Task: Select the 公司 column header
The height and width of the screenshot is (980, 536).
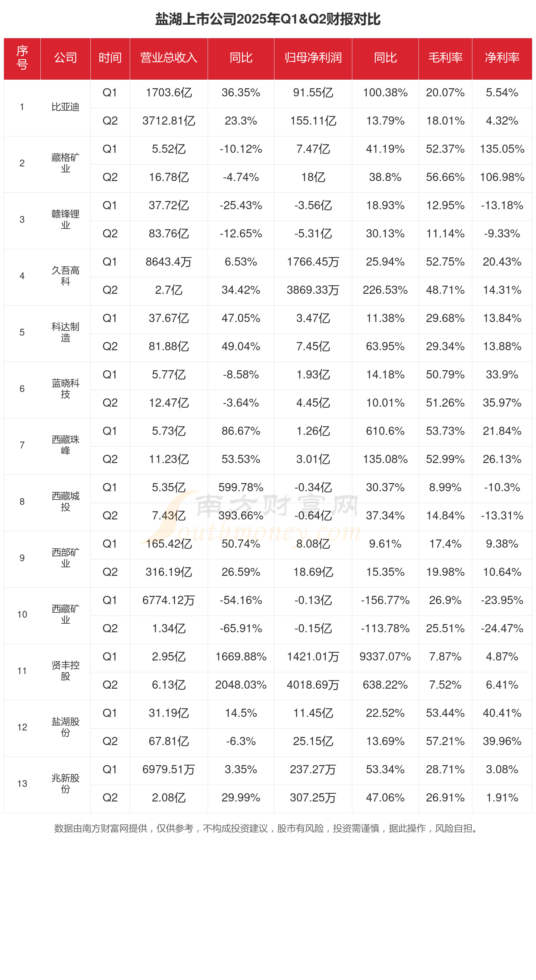Action: 65,58
